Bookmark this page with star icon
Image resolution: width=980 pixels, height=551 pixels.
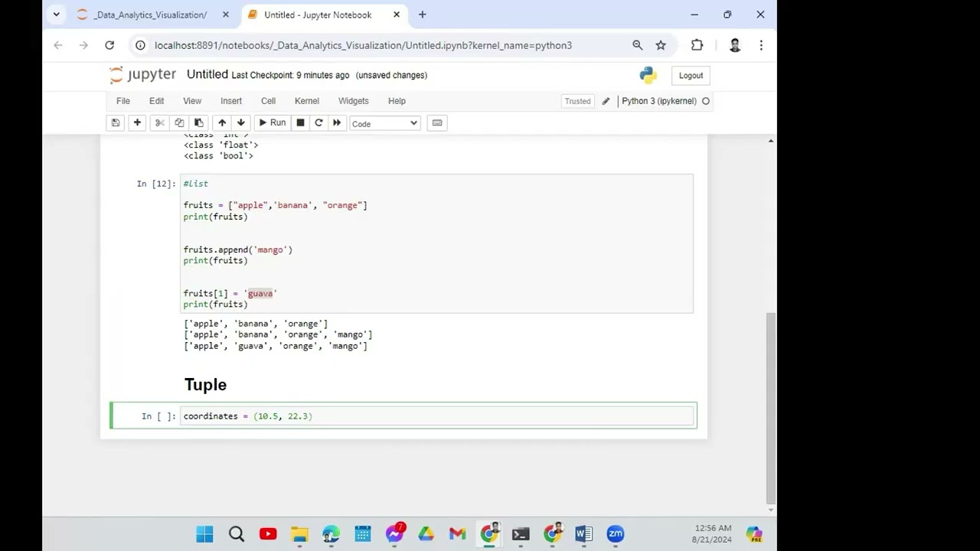[661, 45]
